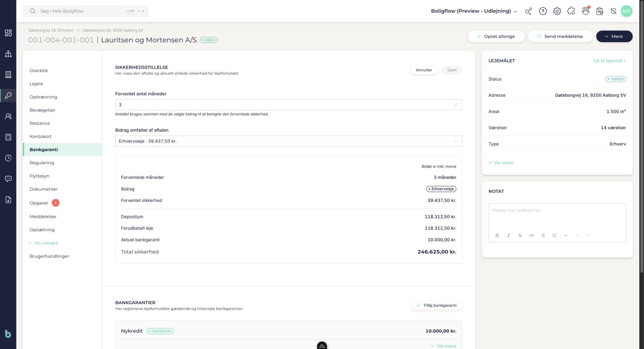Open the buildings icon in sidebar
Viewport: 644px width, 349px height.
coord(8,75)
